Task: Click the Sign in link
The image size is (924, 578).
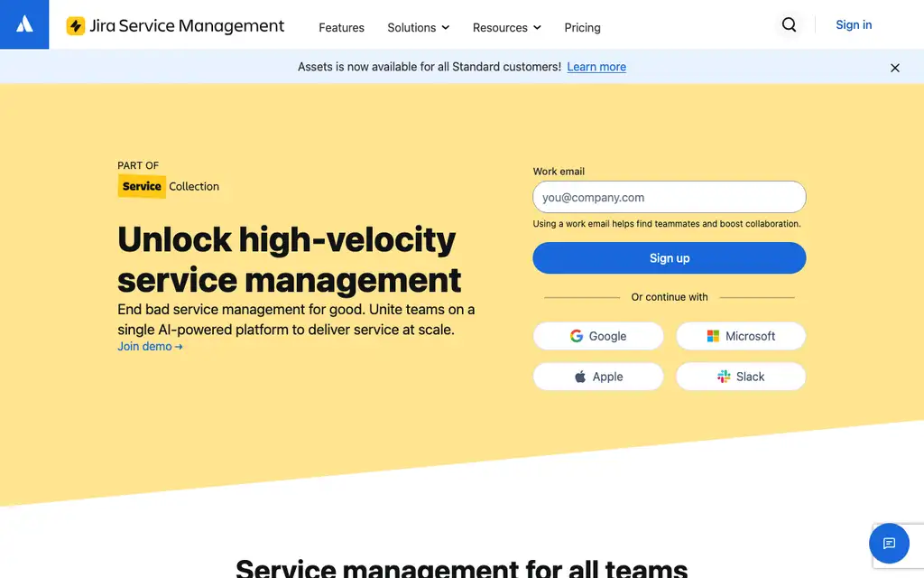Action: (854, 24)
